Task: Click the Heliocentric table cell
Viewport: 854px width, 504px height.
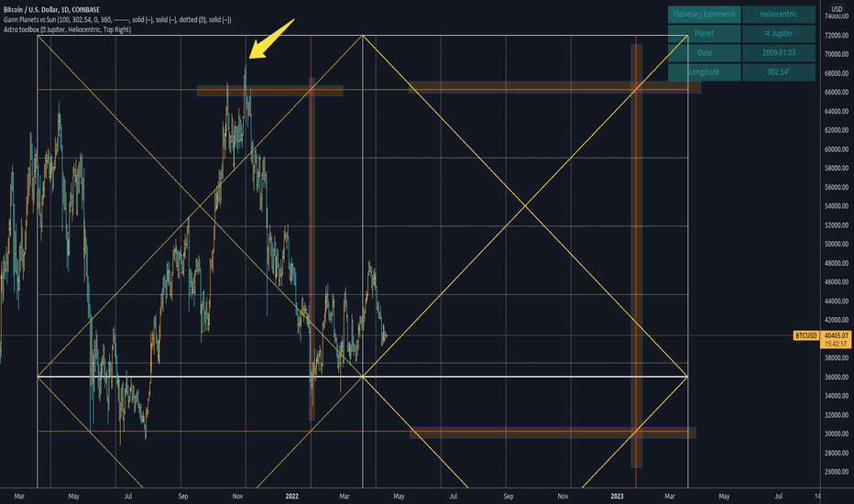Action: pyautogui.click(x=778, y=14)
